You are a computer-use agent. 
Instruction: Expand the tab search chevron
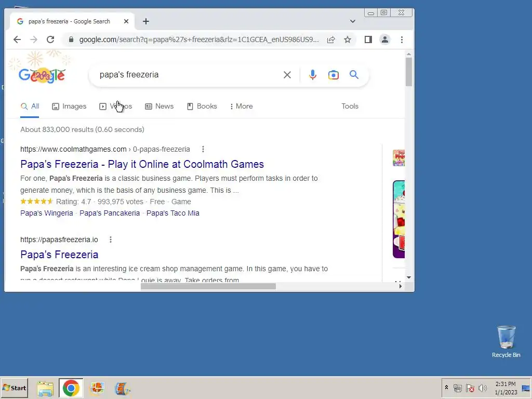coord(353,21)
